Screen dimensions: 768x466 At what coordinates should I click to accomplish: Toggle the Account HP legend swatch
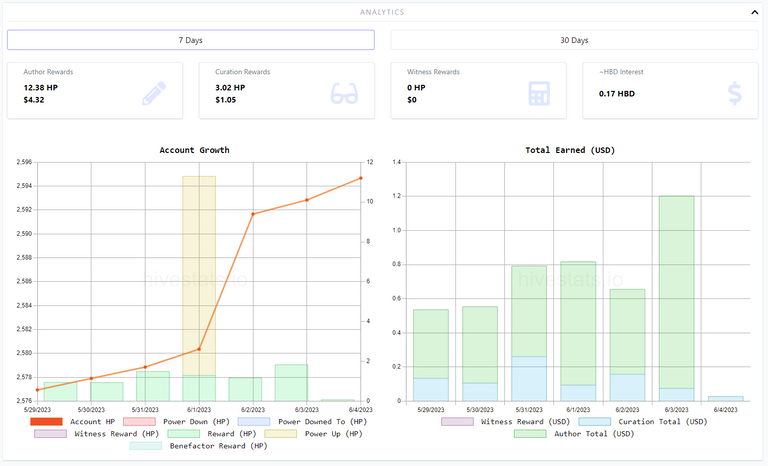[47, 421]
